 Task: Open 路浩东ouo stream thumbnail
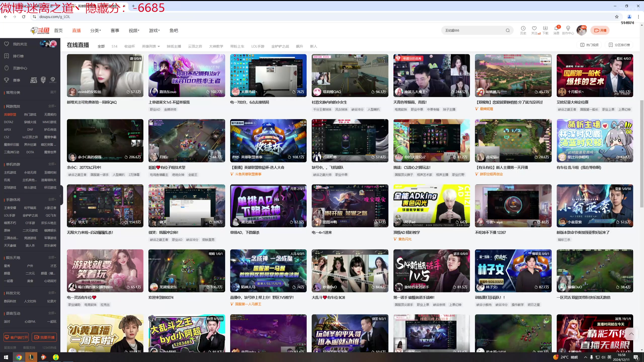[187, 75]
